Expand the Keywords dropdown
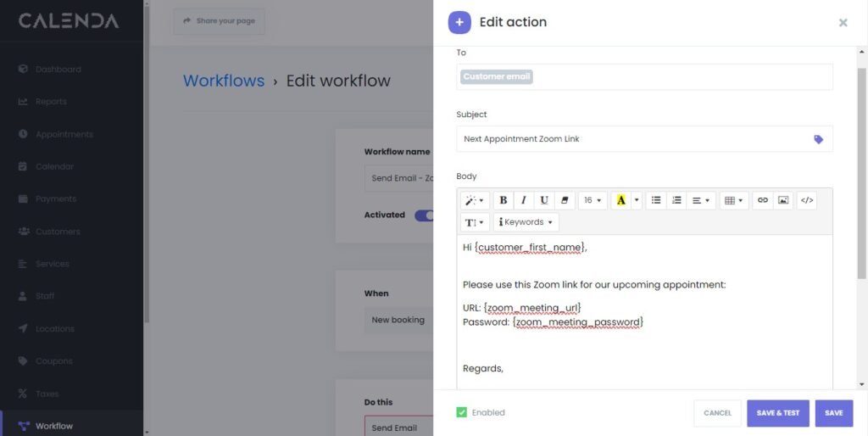868x436 pixels. click(x=526, y=222)
